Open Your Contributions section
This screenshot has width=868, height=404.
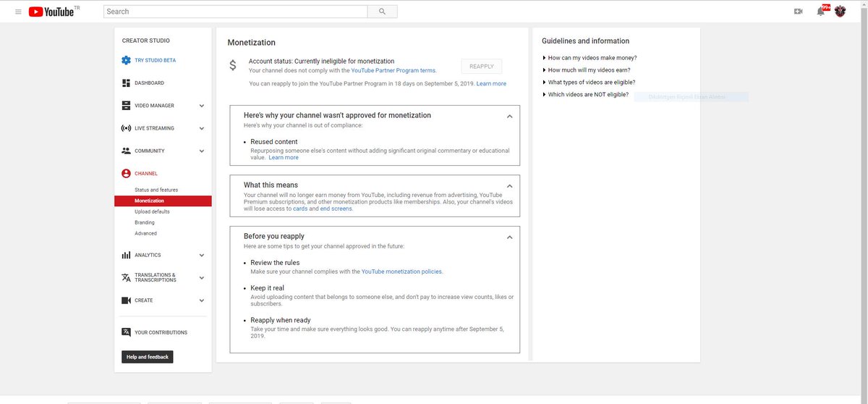161,332
